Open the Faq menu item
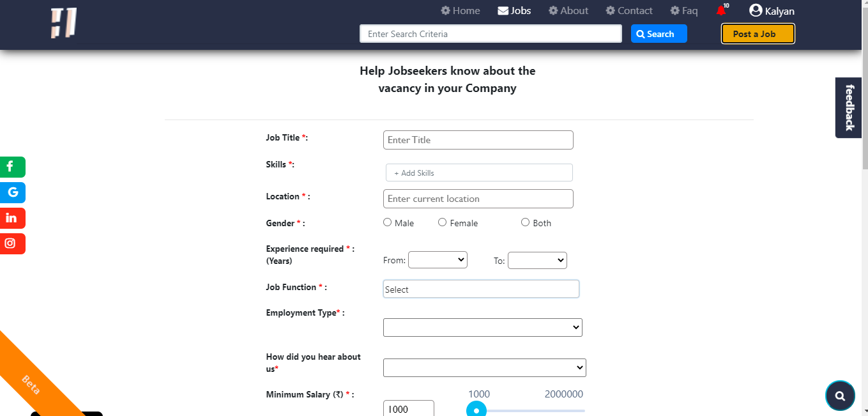 tap(683, 11)
